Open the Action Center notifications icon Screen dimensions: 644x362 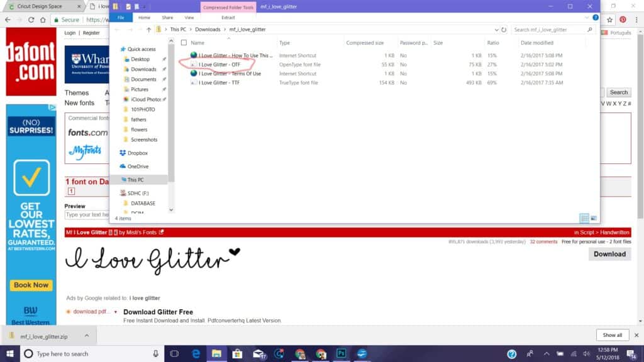pyautogui.click(x=631, y=354)
